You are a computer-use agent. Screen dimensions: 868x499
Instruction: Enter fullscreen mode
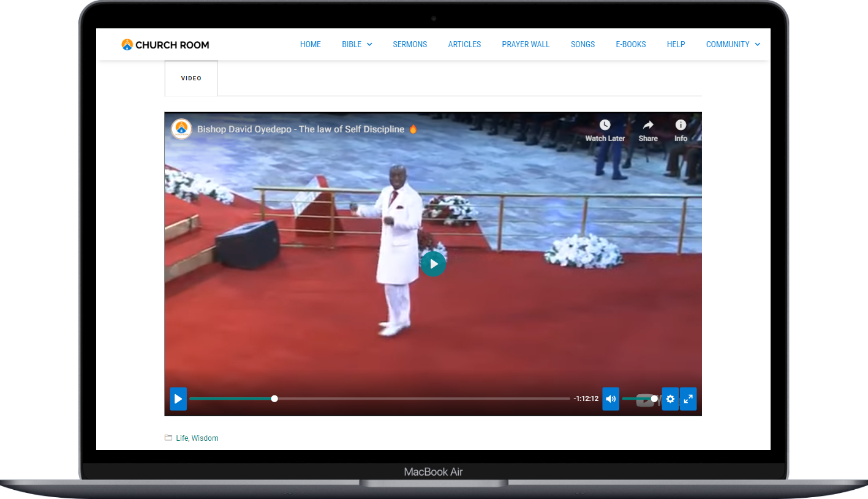pos(688,399)
